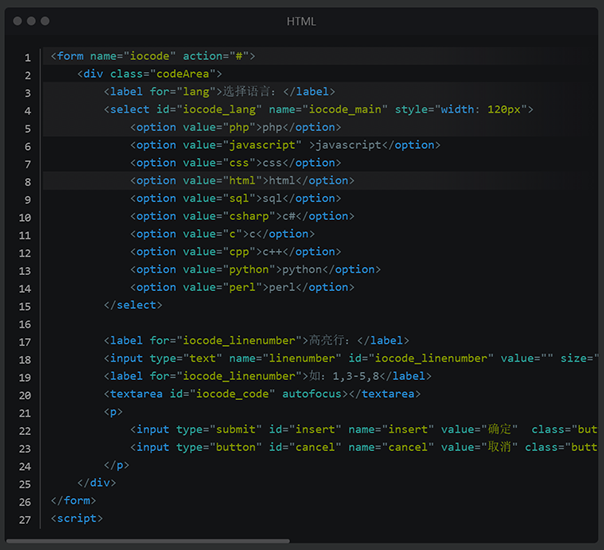This screenshot has height=550, width=604.
Task: Click line number 1 in gutter
Action: pos(28,58)
